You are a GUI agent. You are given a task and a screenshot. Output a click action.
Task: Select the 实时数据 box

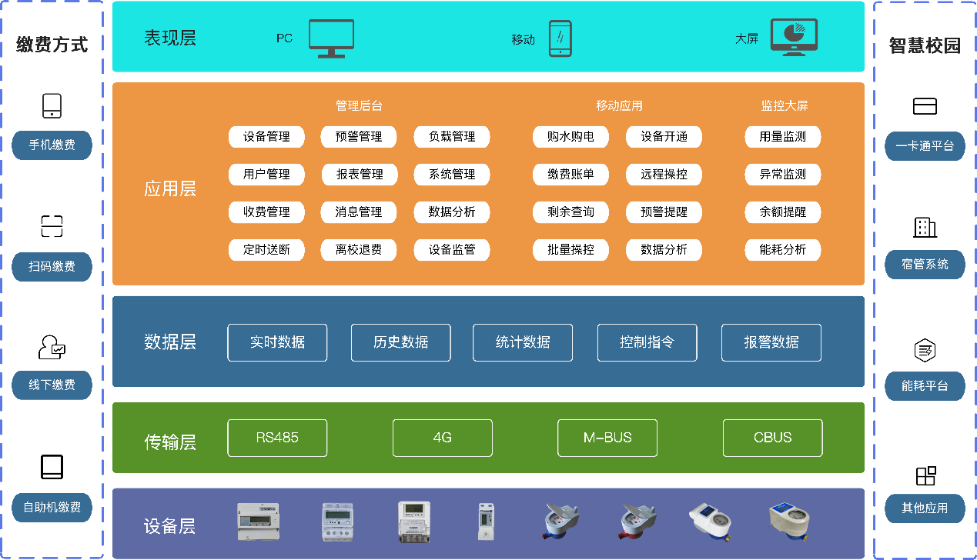click(x=277, y=342)
